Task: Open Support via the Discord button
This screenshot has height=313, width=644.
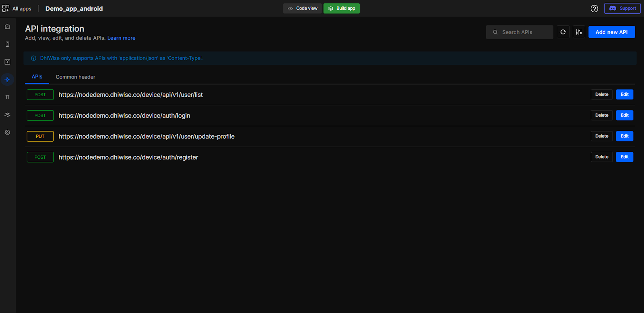Action: (x=622, y=8)
